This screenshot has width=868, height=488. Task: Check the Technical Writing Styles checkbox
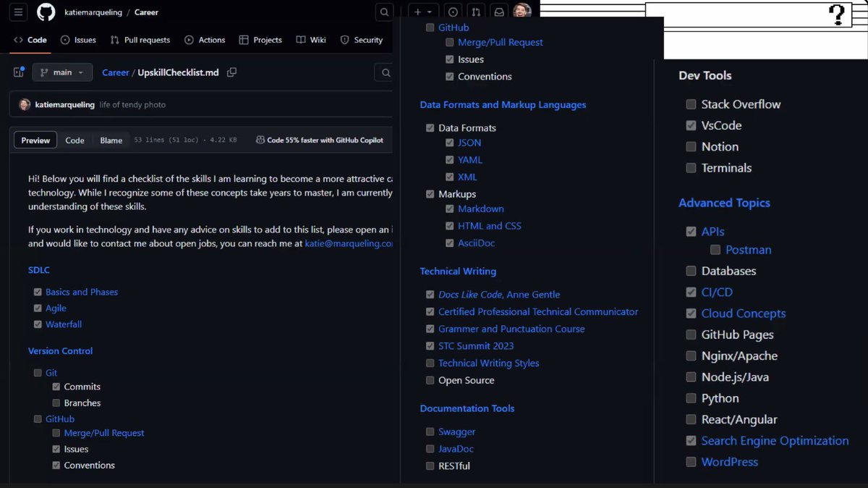pos(430,363)
